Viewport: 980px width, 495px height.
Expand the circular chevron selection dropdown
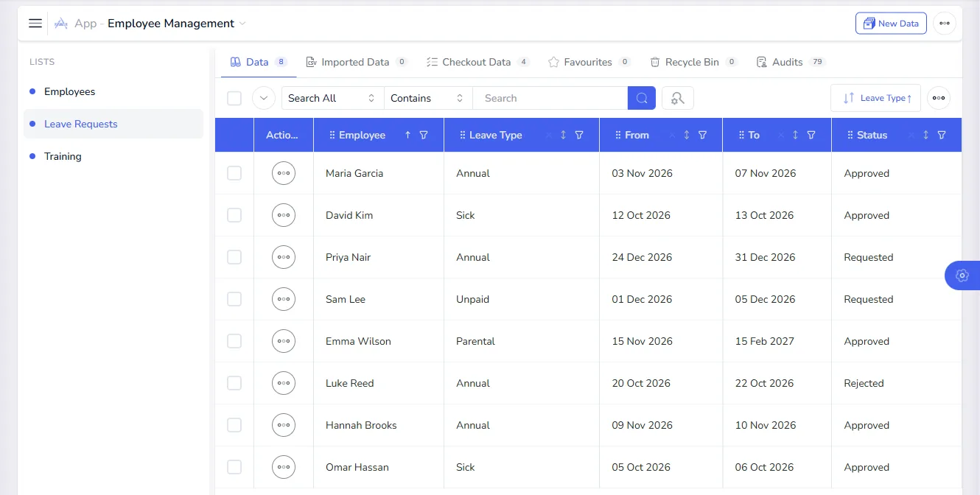(x=264, y=98)
